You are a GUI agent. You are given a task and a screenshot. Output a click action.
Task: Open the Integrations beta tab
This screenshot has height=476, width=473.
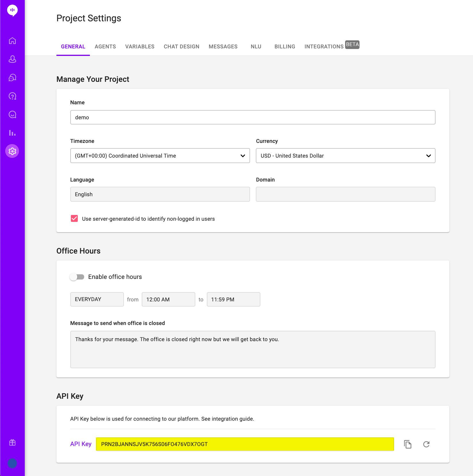point(332,46)
